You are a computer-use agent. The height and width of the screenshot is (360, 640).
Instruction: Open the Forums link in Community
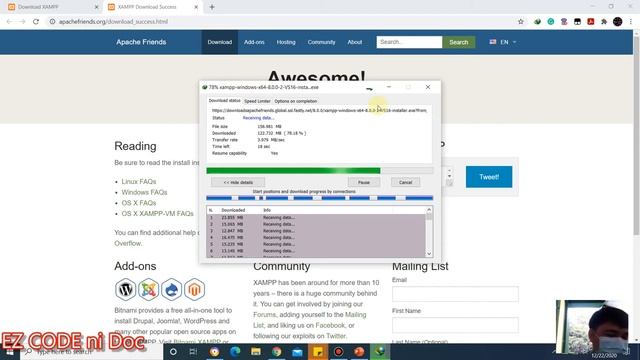(x=264, y=315)
